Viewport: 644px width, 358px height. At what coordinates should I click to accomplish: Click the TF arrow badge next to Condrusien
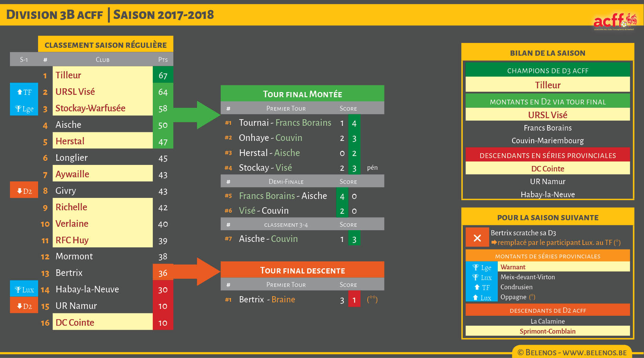click(x=482, y=287)
